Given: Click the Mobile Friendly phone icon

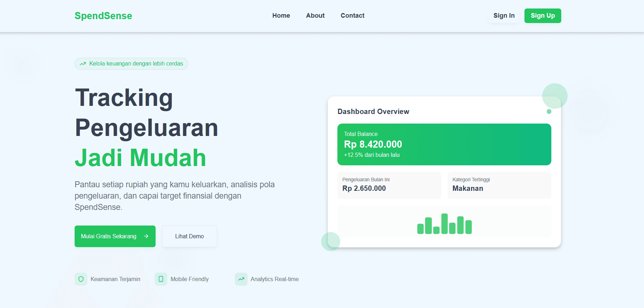Looking at the screenshot, I should [161, 279].
